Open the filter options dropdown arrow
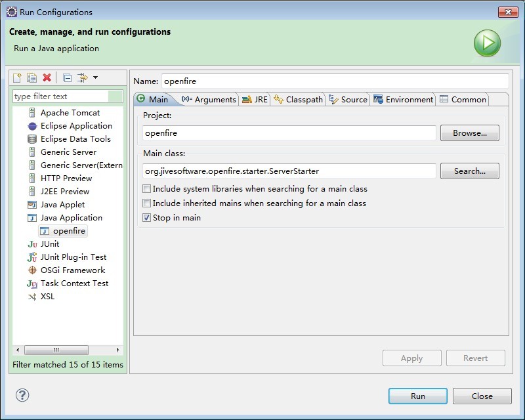525x420 pixels. [x=95, y=77]
